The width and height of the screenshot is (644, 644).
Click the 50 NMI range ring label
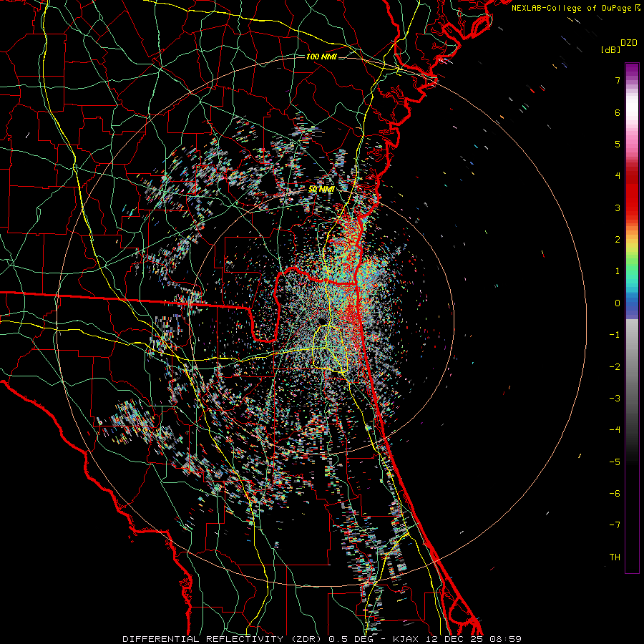click(321, 189)
